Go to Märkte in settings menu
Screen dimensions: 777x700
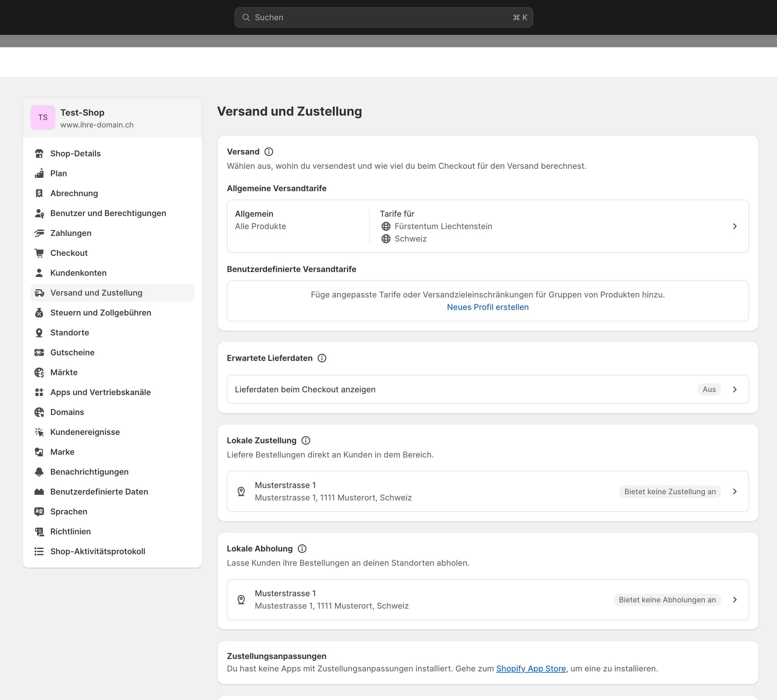point(64,372)
